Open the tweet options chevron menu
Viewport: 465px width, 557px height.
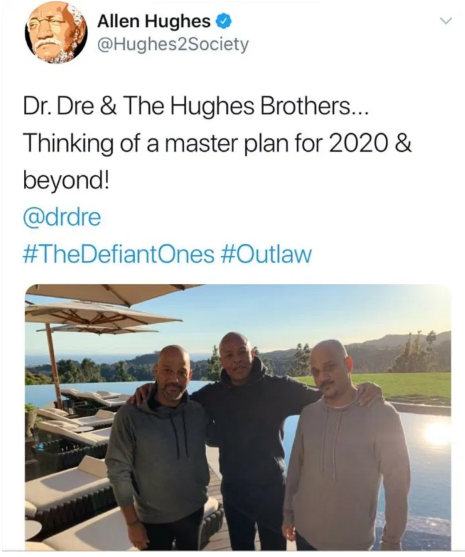(x=446, y=21)
